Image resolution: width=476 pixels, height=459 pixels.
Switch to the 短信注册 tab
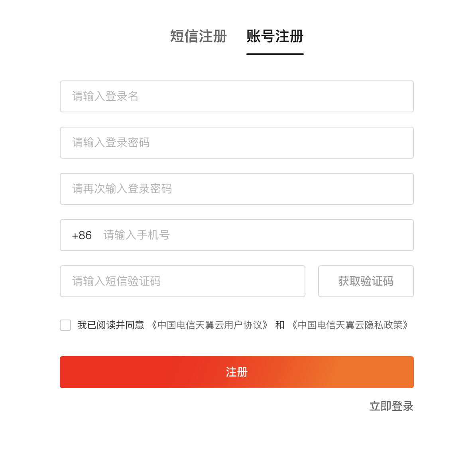(198, 36)
